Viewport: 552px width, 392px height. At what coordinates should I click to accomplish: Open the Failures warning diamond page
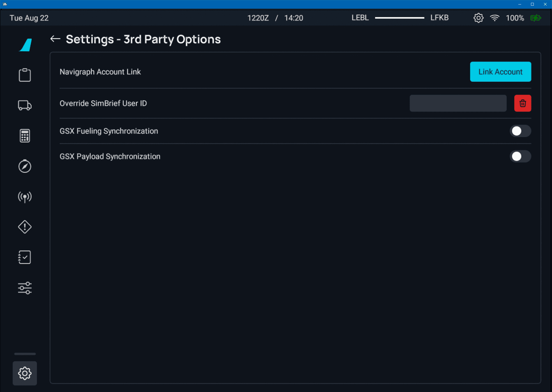coord(25,227)
